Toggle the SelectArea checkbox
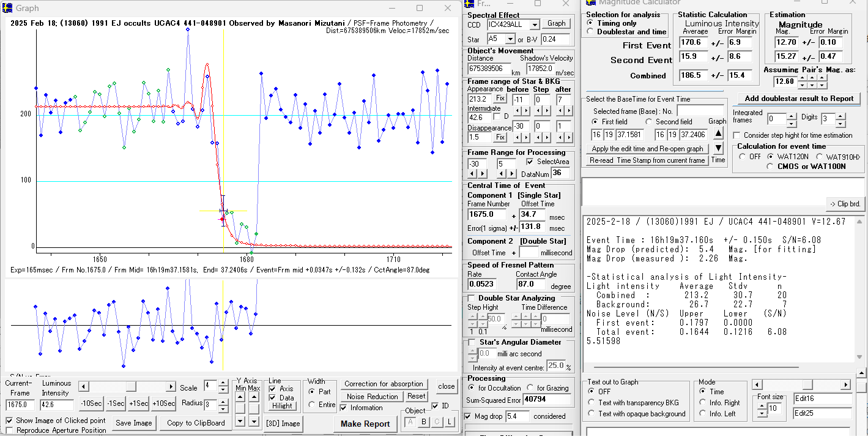 coord(530,162)
